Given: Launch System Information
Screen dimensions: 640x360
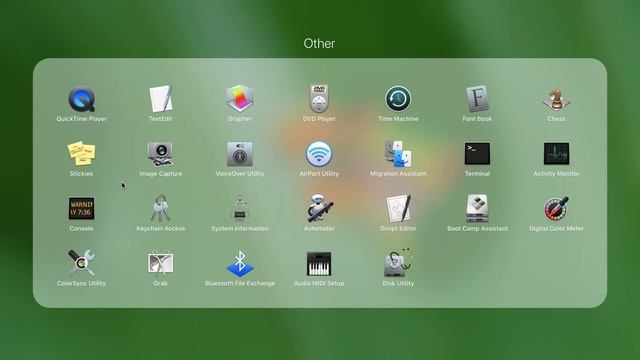Looking at the screenshot, I should coord(240,209).
